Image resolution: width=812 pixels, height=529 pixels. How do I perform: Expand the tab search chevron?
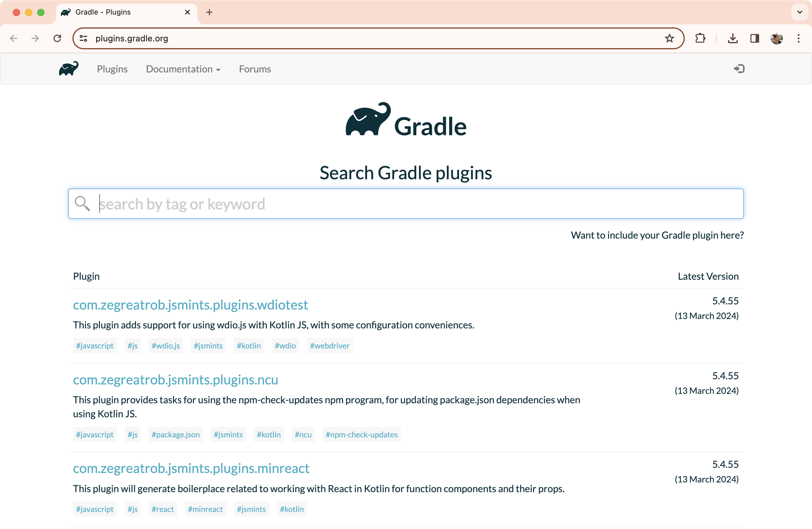coord(800,12)
